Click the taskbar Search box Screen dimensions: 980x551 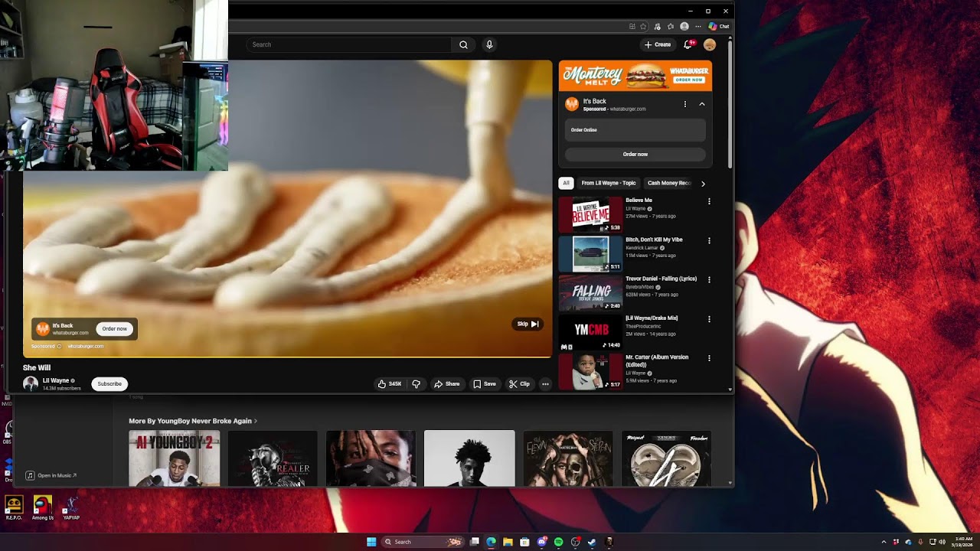[x=423, y=542]
